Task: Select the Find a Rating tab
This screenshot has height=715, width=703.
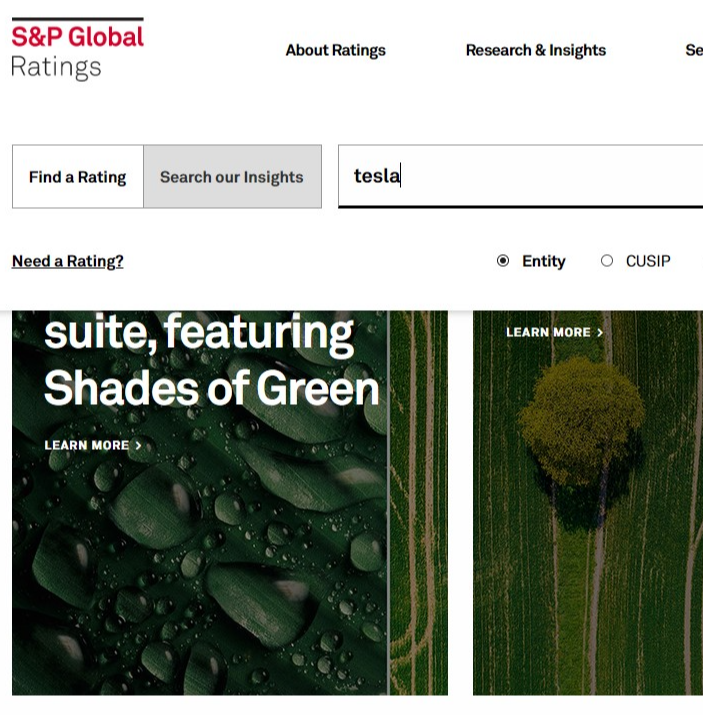Action: 78,177
